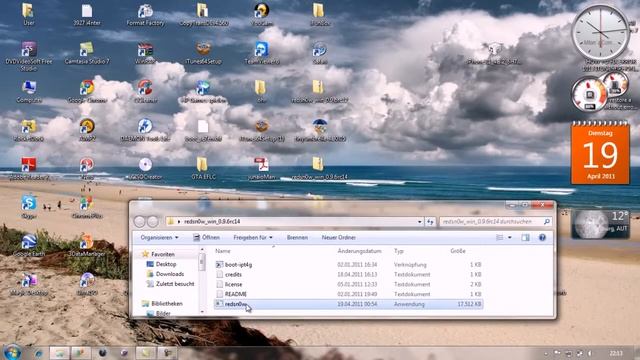Click the clock gadget on desktop
The image size is (640, 360).
[600, 32]
